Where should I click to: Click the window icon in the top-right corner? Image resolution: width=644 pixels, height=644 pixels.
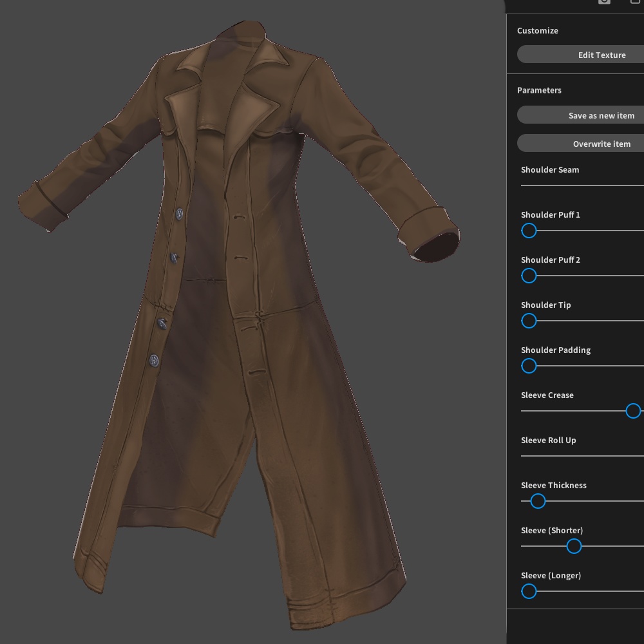pos(637,2)
